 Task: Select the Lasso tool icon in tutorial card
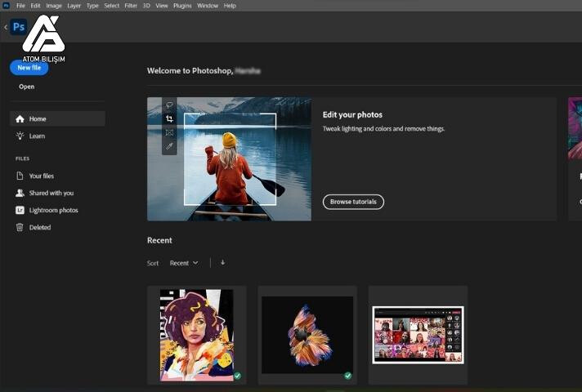click(169, 105)
